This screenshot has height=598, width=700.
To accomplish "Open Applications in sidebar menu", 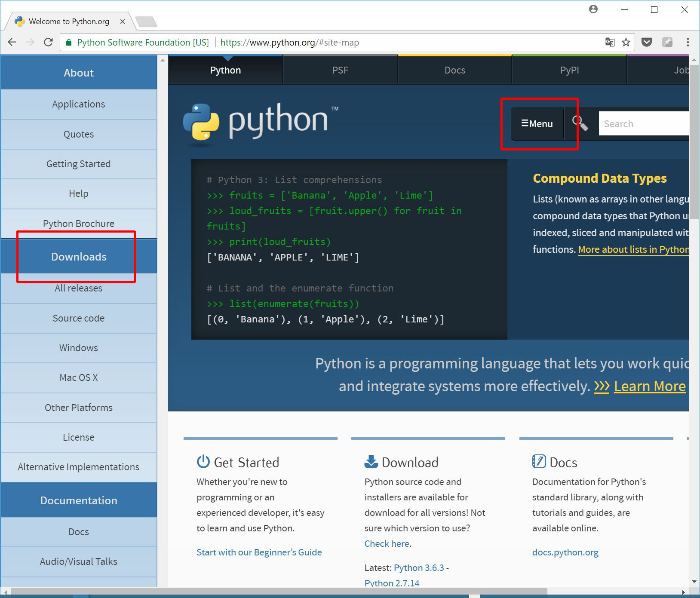I will tap(79, 104).
